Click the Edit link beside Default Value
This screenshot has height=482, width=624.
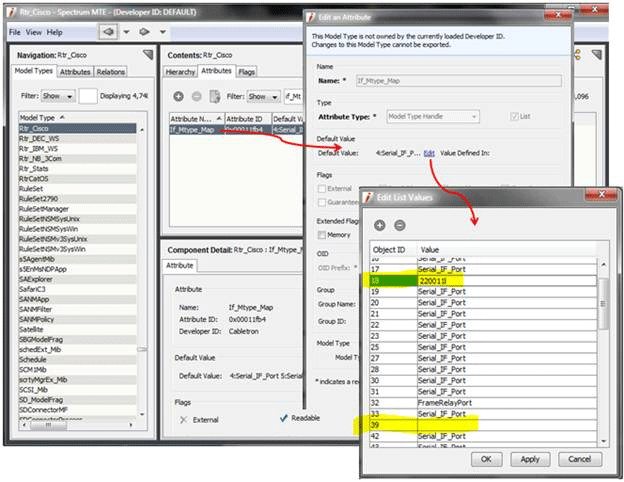pos(429,152)
